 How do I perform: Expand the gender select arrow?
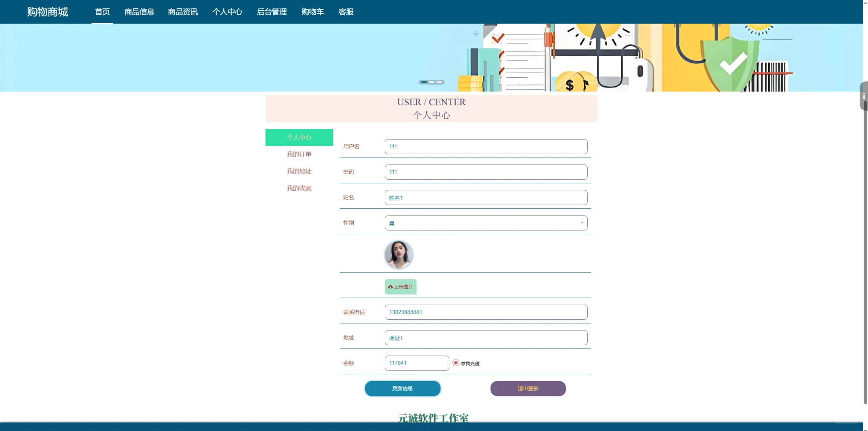point(582,223)
